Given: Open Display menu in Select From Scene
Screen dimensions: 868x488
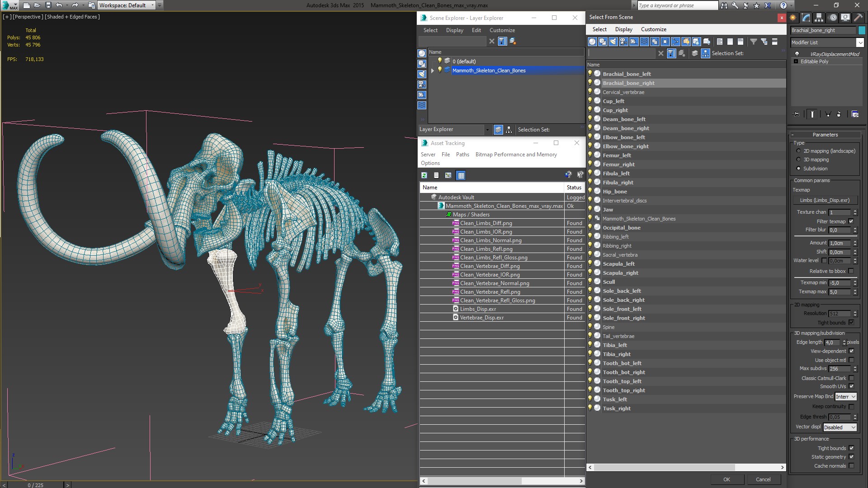Looking at the screenshot, I should tap(623, 29).
